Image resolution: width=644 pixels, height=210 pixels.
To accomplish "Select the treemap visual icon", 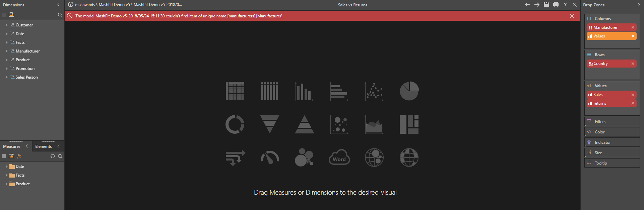I will (x=409, y=124).
